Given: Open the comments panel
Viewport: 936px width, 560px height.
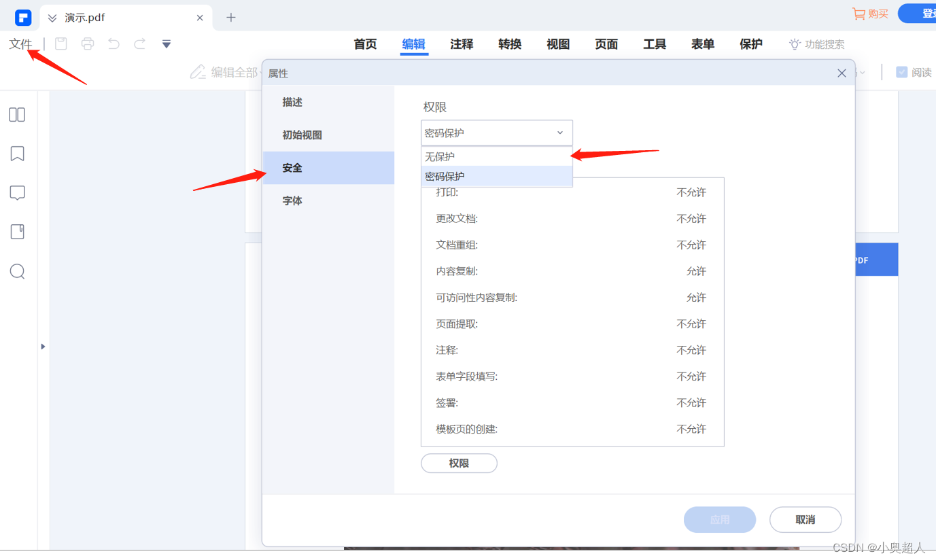Looking at the screenshot, I should pyautogui.click(x=16, y=192).
